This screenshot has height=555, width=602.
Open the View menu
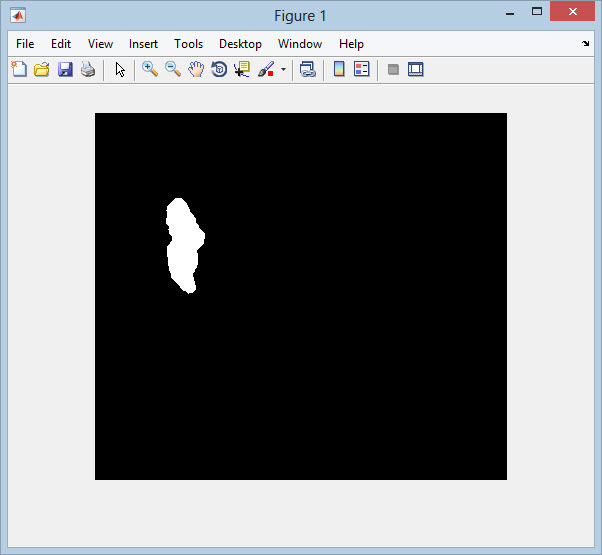coord(100,44)
